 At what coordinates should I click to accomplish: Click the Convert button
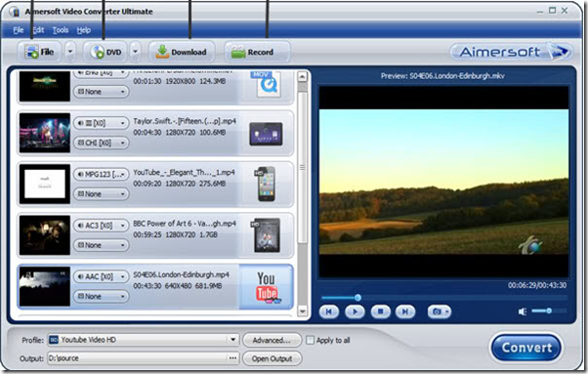pyautogui.click(x=526, y=348)
